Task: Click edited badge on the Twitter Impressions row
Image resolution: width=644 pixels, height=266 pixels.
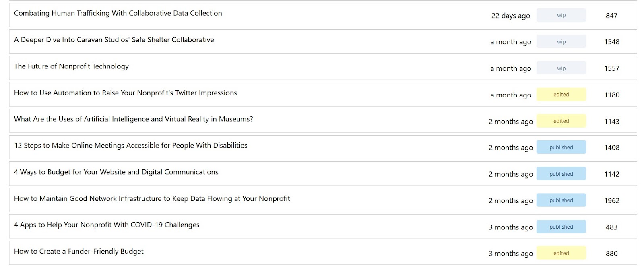Action: pyautogui.click(x=561, y=95)
